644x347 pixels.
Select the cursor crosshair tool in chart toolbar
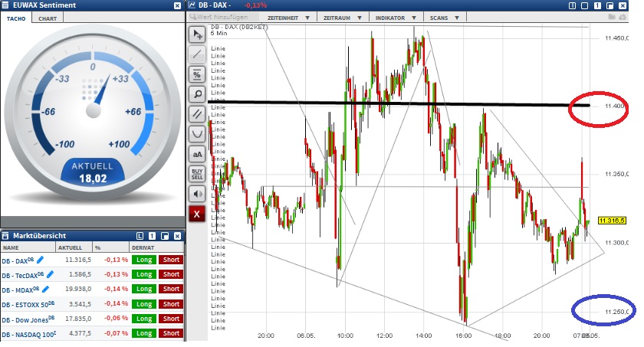click(x=197, y=34)
